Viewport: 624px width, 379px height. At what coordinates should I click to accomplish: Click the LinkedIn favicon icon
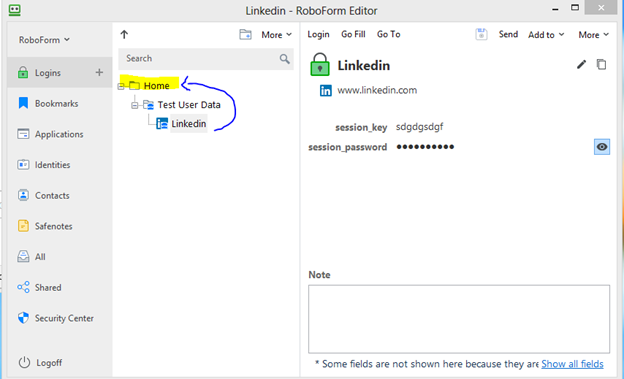(326, 91)
